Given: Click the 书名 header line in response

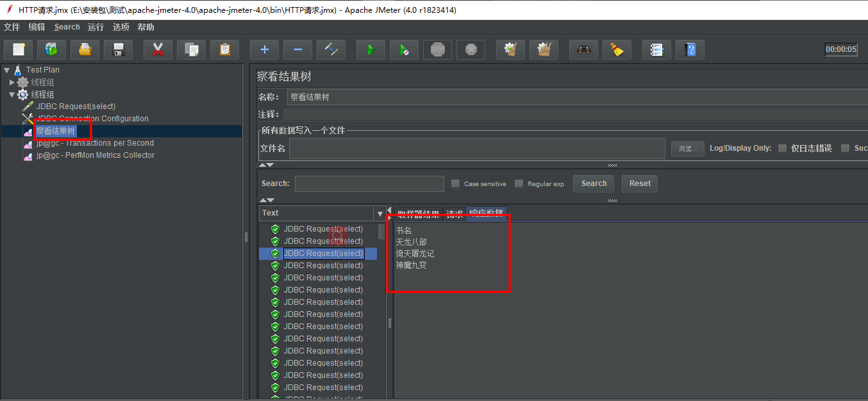Looking at the screenshot, I should (403, 230).
